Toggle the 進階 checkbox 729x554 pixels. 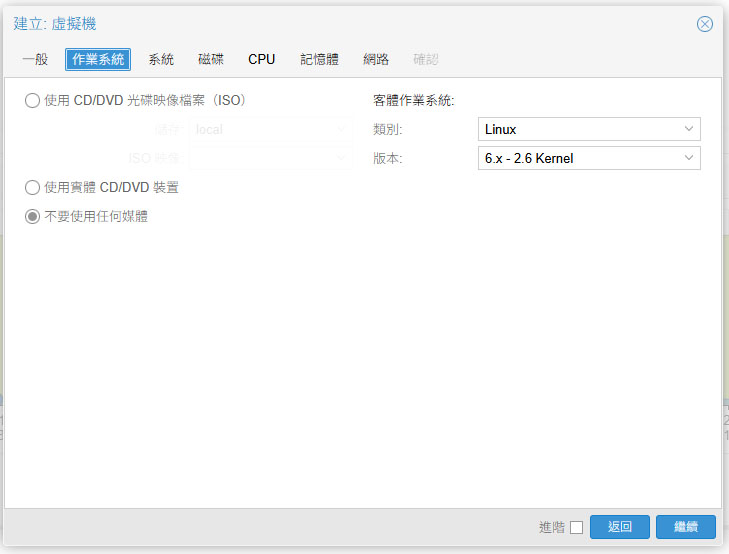576,527
